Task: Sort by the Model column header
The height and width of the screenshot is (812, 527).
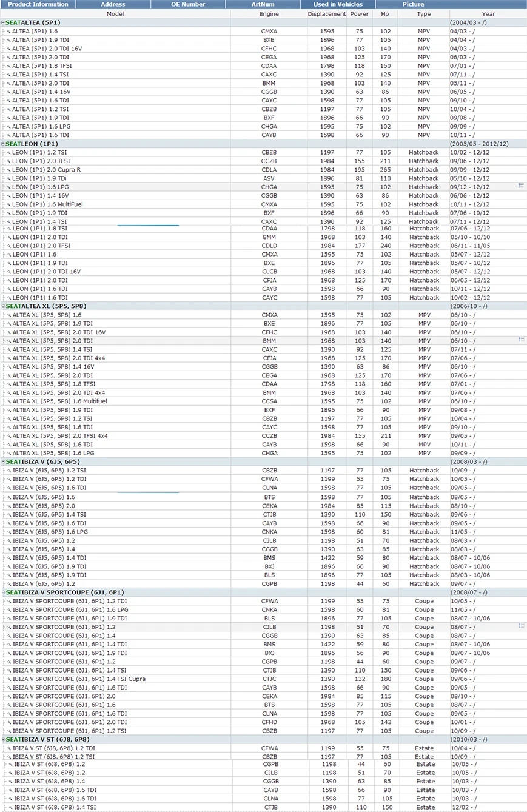Action: [115, 13]
